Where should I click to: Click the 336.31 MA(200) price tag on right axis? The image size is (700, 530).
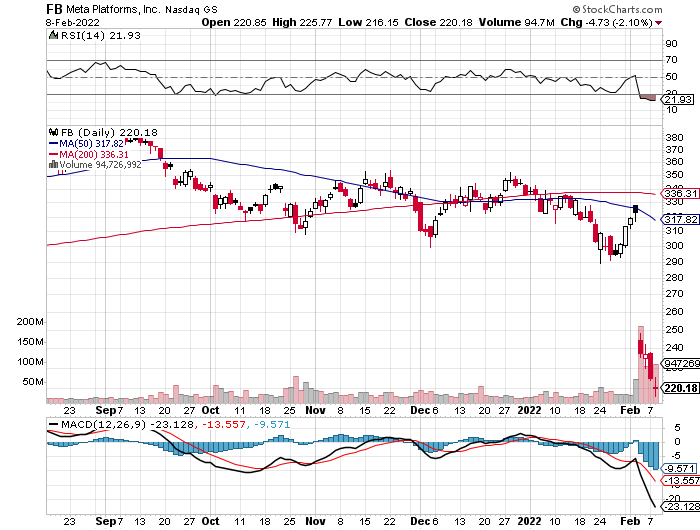(679, 193)
